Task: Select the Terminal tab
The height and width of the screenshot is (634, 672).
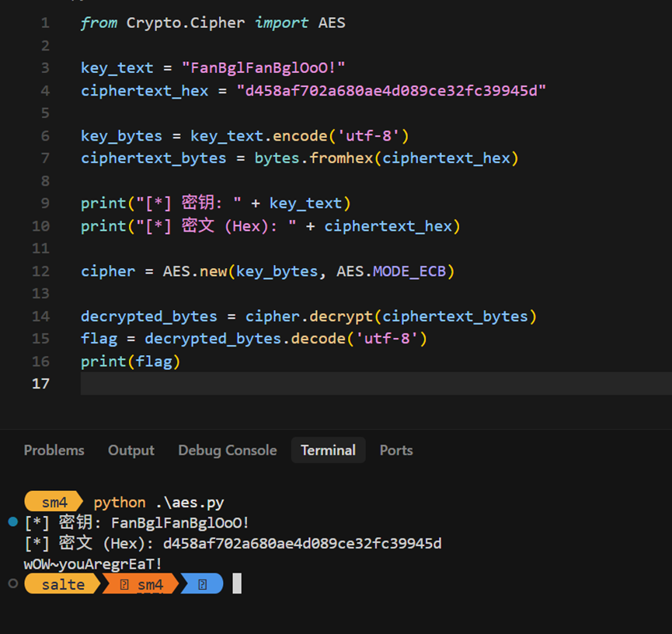Action: (x=328, y=450)
